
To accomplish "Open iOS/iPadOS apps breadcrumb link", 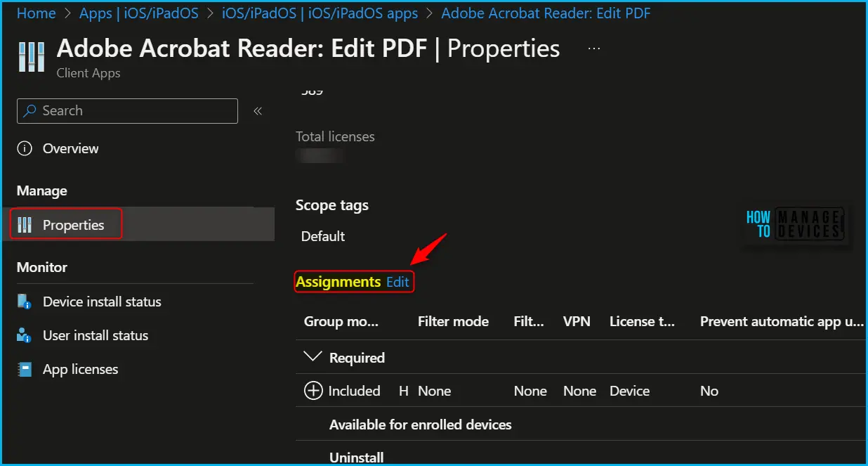I will click(x=320, y=13).
